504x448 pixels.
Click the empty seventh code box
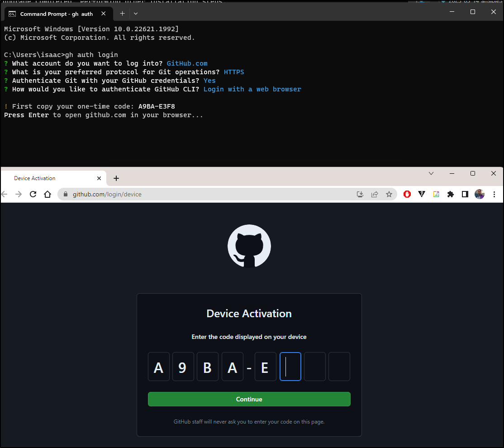[x=315, y=367]
